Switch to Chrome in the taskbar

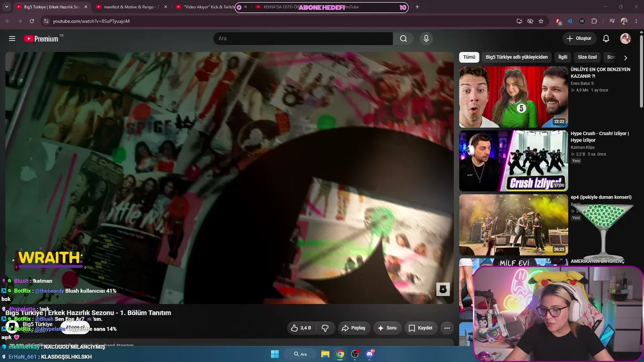(x=340, y=354)
